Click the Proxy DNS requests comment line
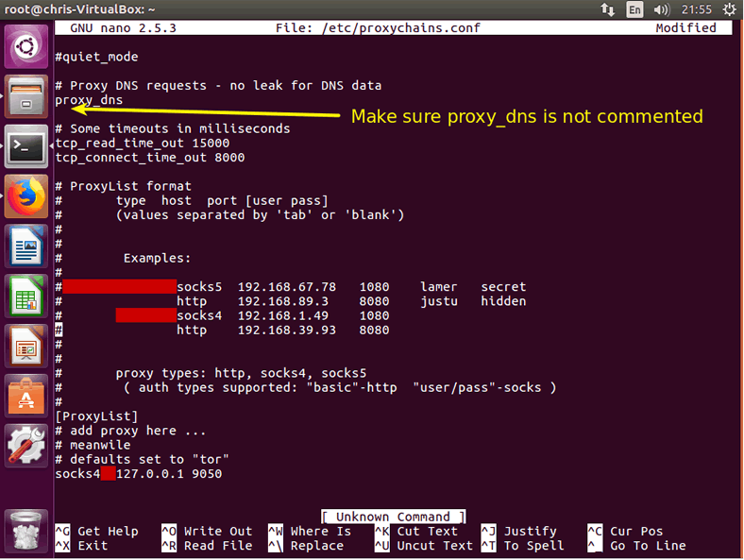 [218, 86]
